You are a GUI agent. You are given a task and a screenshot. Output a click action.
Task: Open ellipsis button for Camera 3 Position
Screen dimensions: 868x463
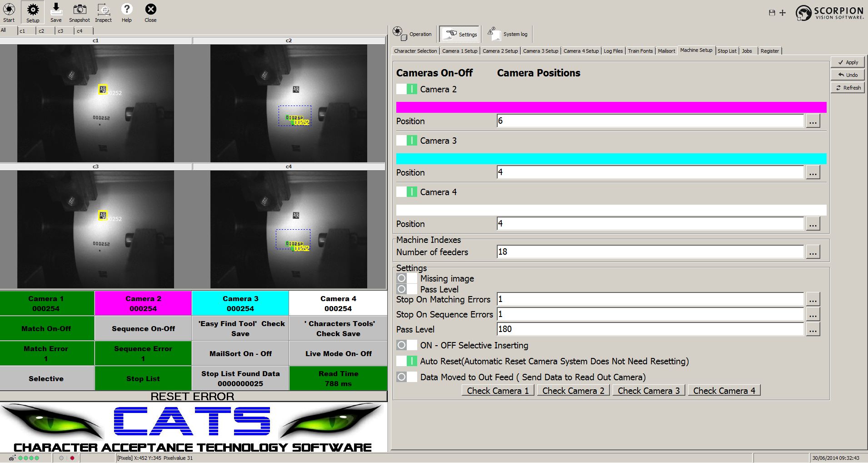813,172
